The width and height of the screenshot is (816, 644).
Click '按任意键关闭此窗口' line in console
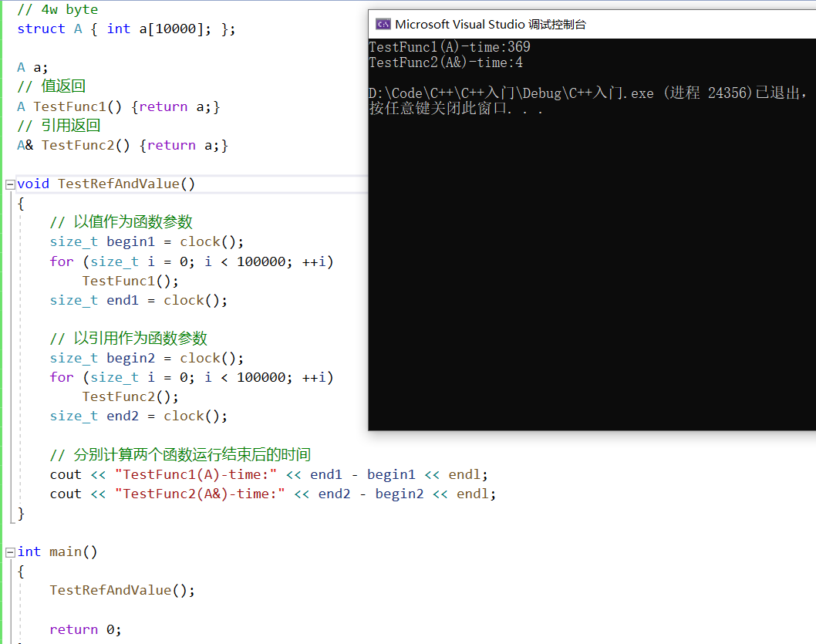[456, 108]
